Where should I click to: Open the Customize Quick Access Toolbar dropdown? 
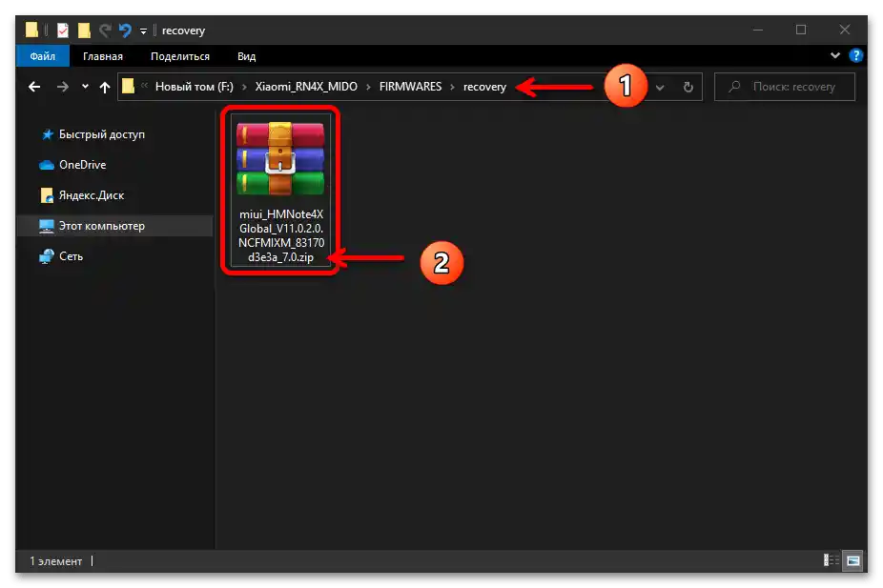144,30
